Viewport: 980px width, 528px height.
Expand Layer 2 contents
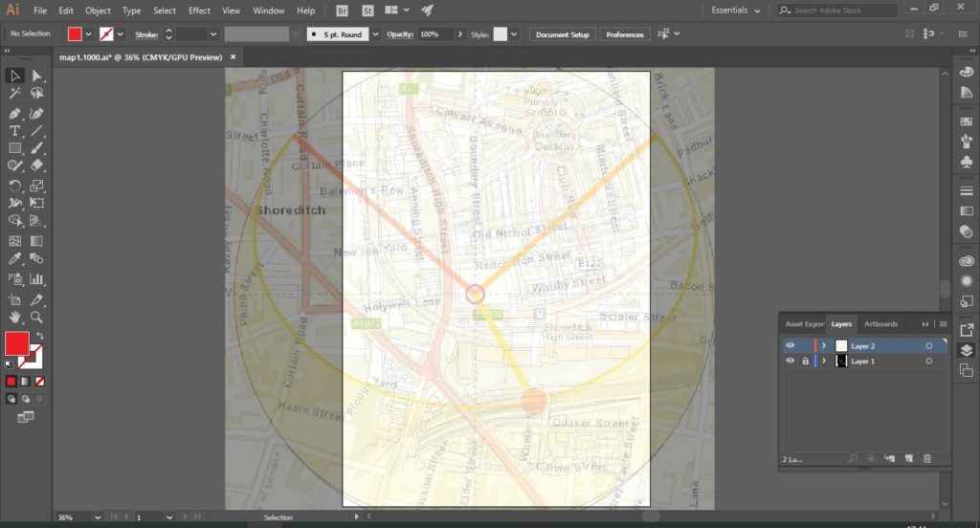(824, 345)
